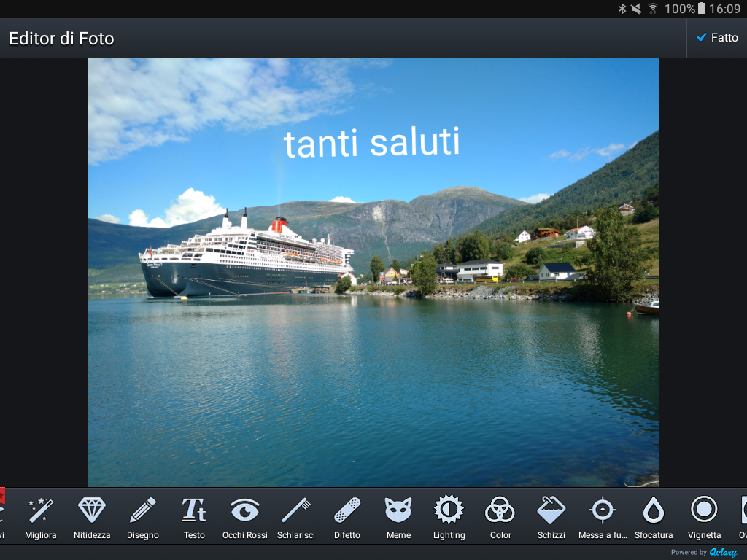Select the Messa a fuoco target tool
The width and height of the screenshot is (747, 560).
(x=603, y=518)
